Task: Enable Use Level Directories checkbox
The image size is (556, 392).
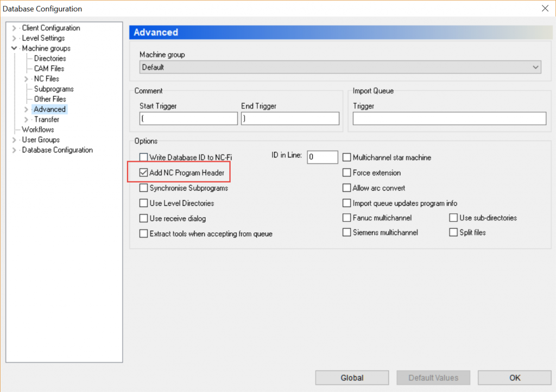Action: [143, 203]
